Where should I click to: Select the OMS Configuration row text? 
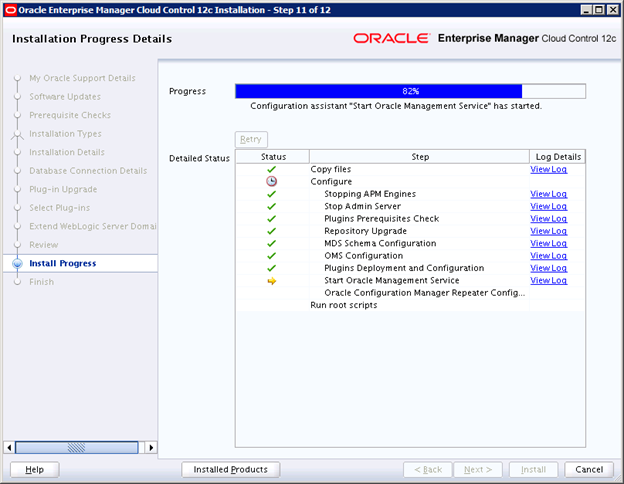(363, 256)
